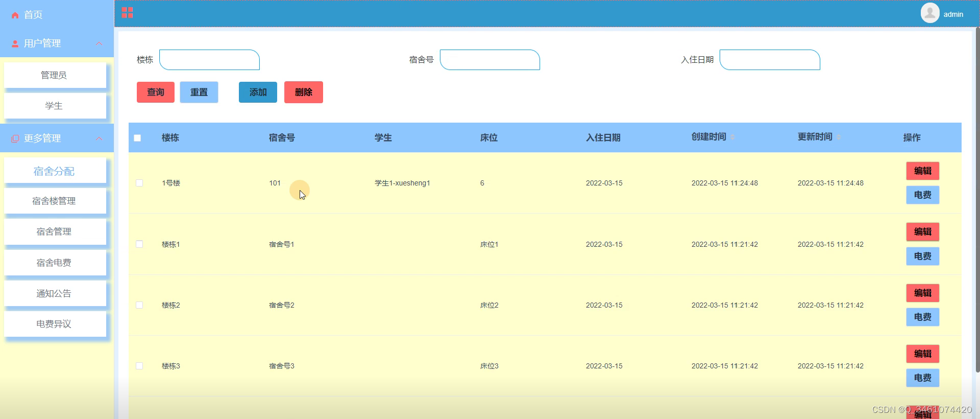
Task: Check the row for 楼栋3
Action: (139, 366)
